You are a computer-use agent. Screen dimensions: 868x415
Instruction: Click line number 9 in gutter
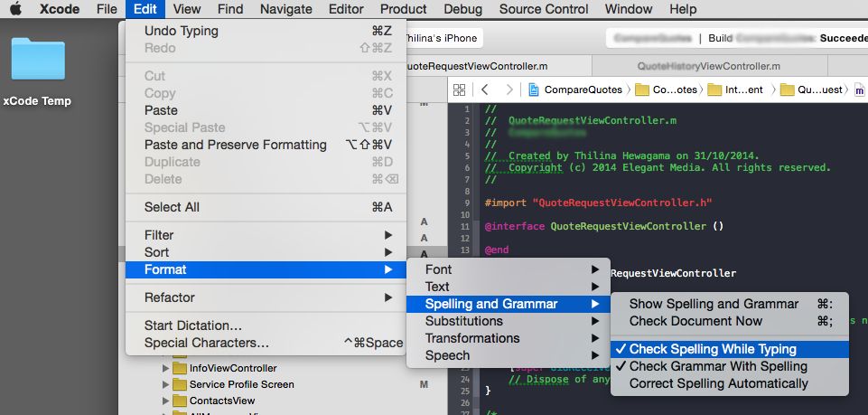pyautogui.click(x=468, y=203)
